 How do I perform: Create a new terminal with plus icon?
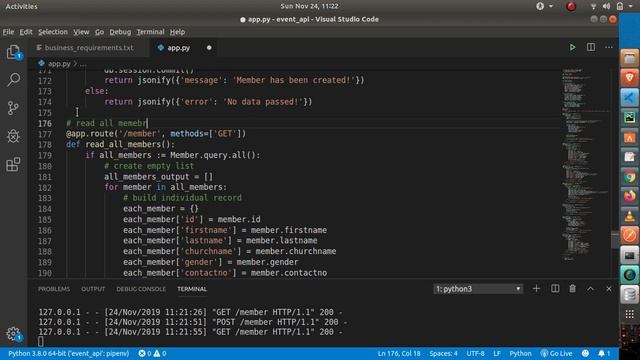pos(536,289)
